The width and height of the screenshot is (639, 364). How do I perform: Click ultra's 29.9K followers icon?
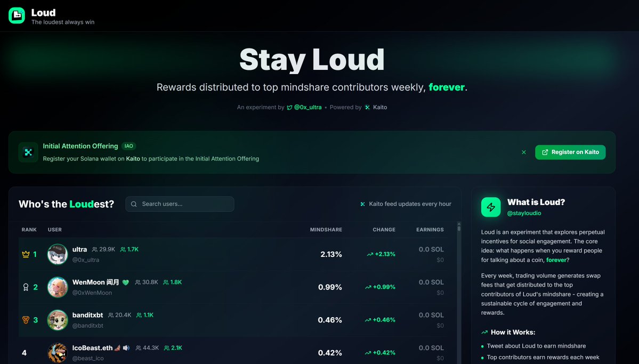tap(94, 249)
